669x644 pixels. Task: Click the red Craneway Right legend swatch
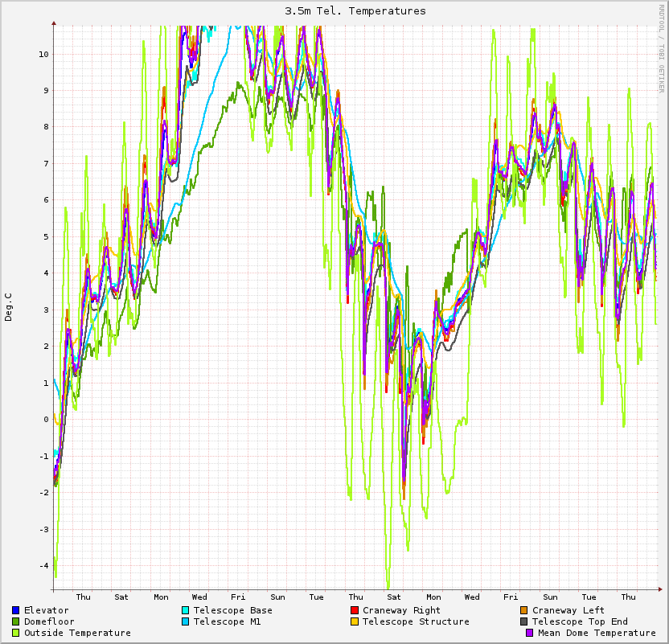tap(355, 610)
